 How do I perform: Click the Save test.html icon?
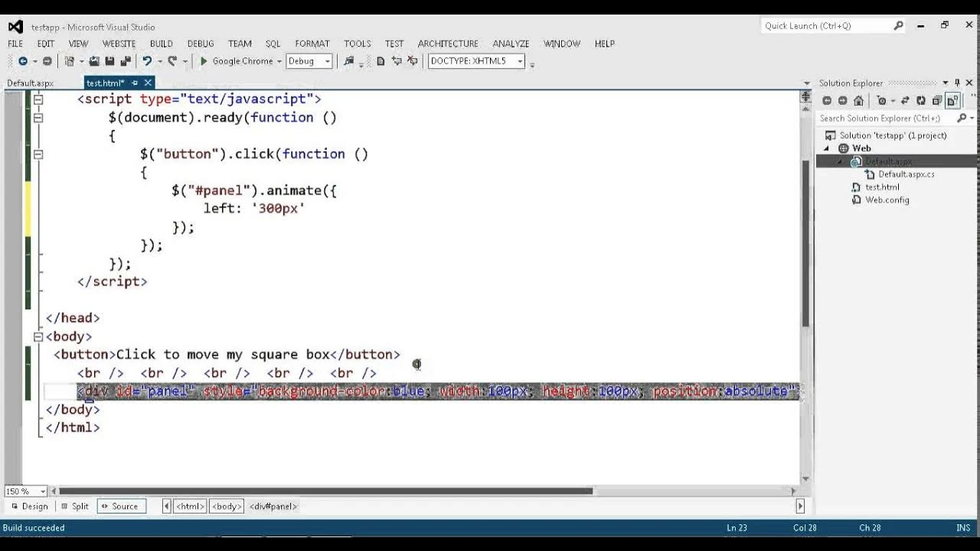click(x=109, y=61)
